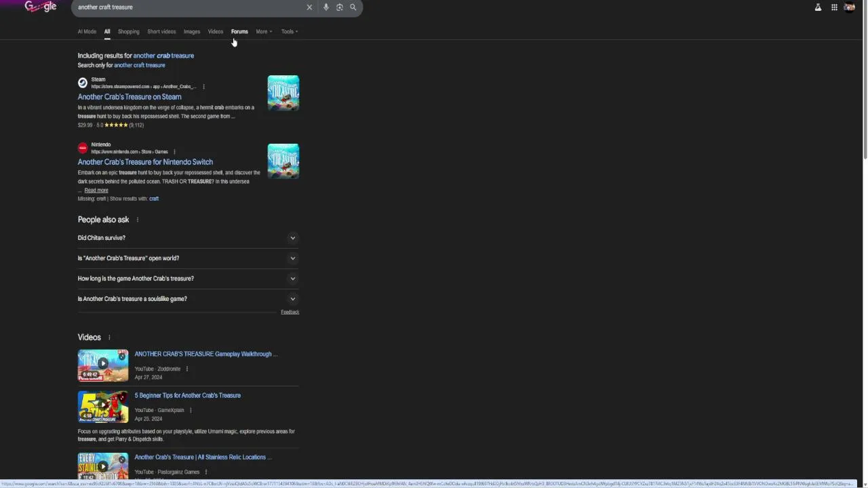This screenshot has height=488, width=868.
Task: Open options for GameXplain video
Action: [190, 410]
